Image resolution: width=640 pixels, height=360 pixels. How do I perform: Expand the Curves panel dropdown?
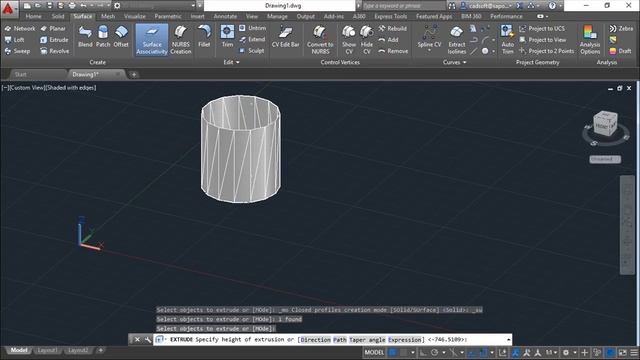pos(454,62)
